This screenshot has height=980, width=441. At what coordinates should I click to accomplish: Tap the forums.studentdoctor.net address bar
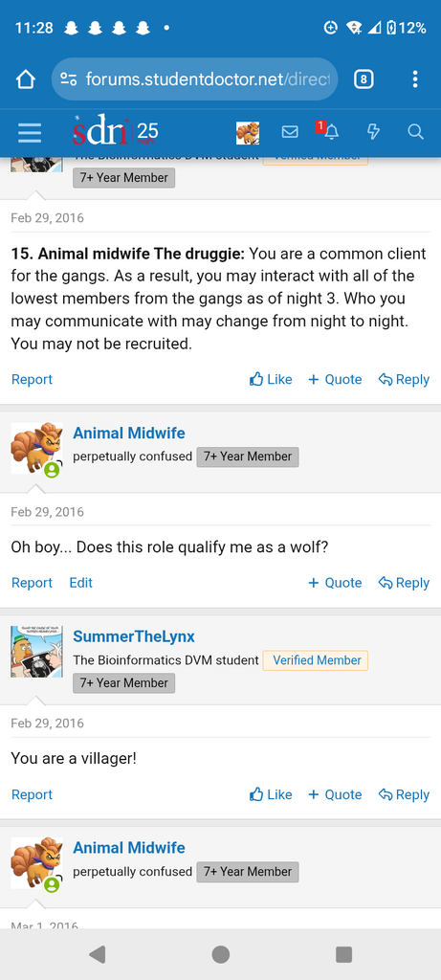[x=194, y=79]
